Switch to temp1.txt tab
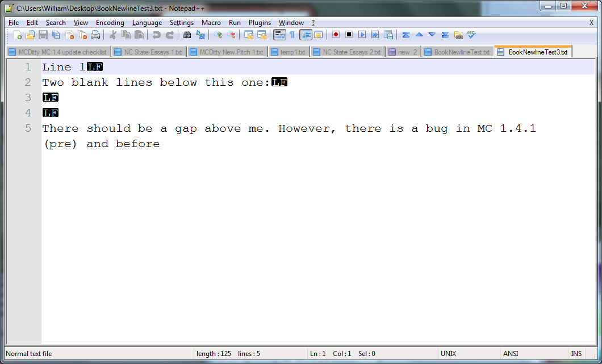The image size is (602, 364). click(289, 52)
